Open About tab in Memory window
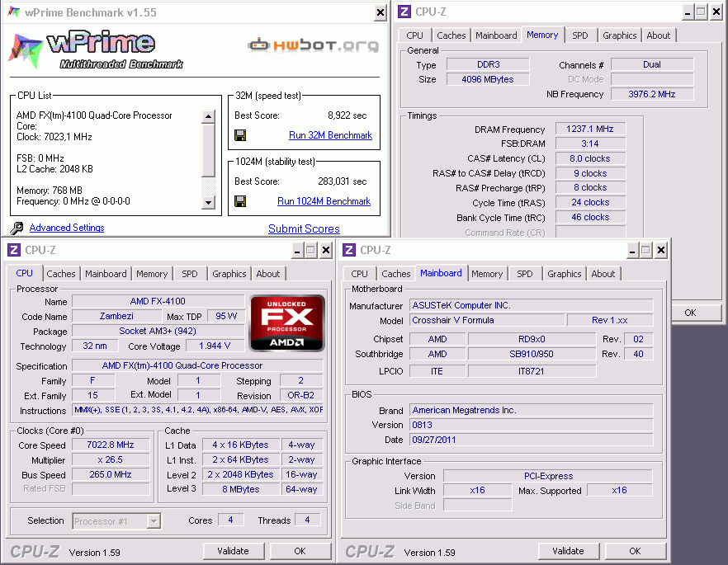 (x=659, y=35)
